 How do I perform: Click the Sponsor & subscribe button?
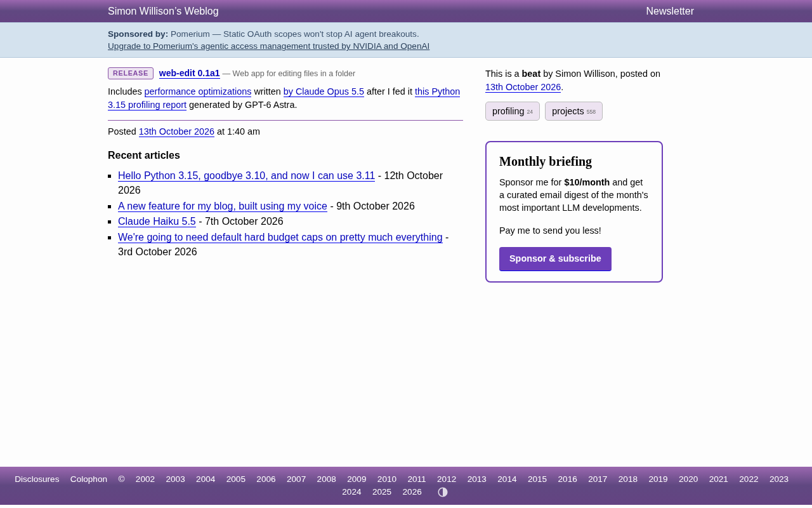point(555,259)
